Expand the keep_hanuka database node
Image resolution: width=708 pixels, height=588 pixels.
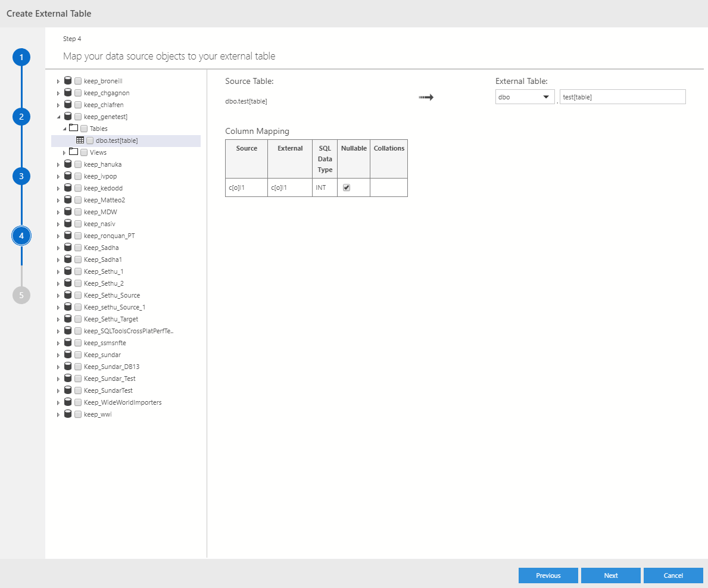pyautogui.click(x=58, y=165)
